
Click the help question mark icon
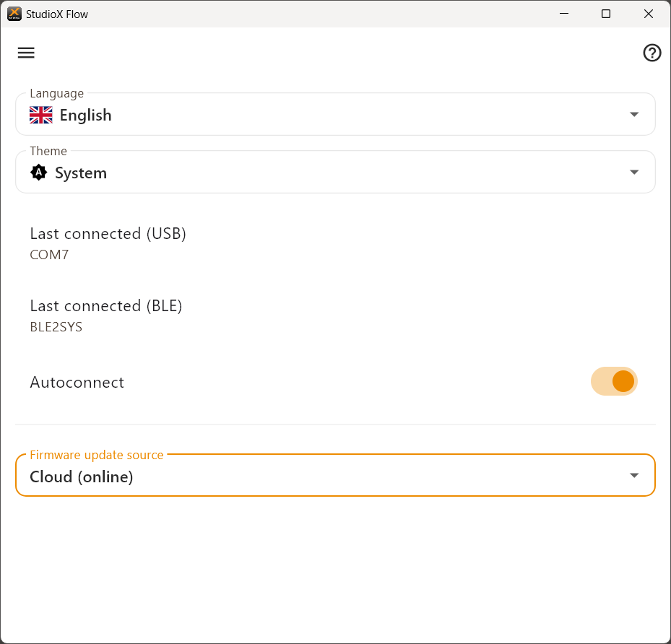[x=651, y=53]
